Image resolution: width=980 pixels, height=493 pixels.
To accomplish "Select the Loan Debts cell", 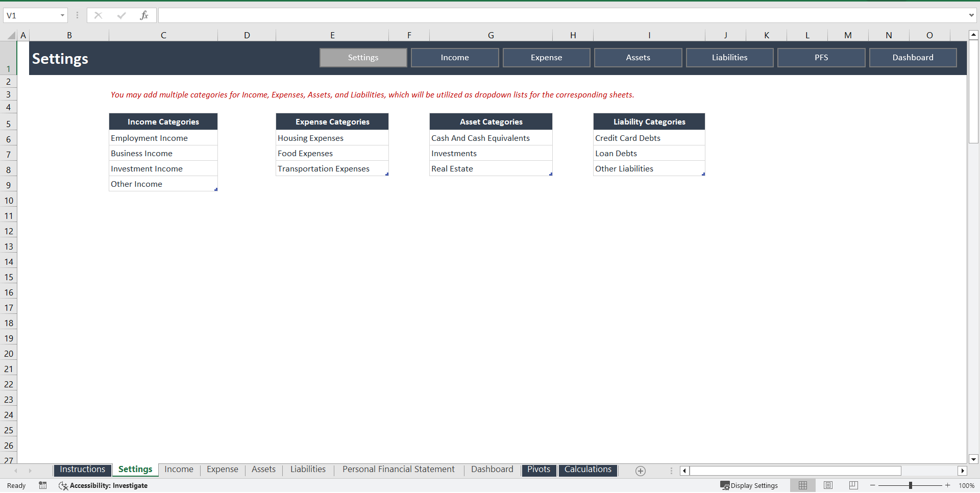I will 649,153.
